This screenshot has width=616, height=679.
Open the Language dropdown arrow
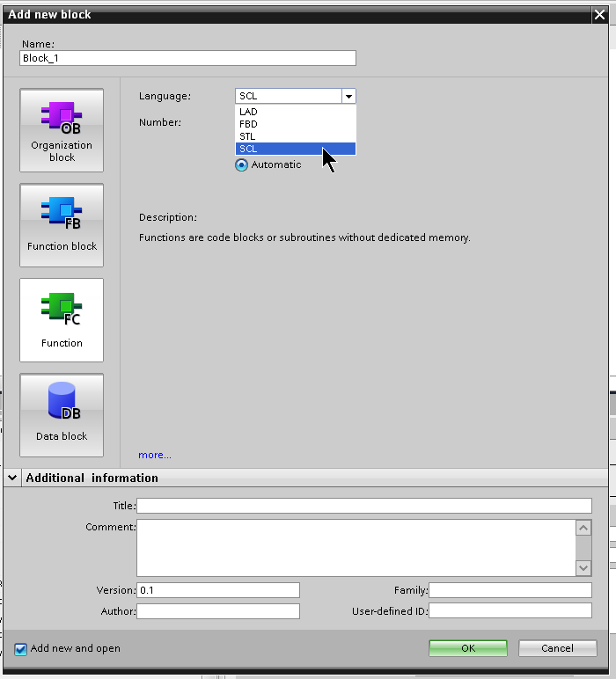(x=348, y=96)
